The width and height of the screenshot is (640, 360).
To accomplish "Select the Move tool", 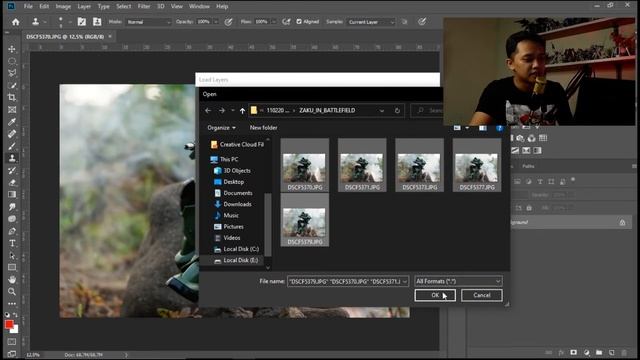I will 12,49.
